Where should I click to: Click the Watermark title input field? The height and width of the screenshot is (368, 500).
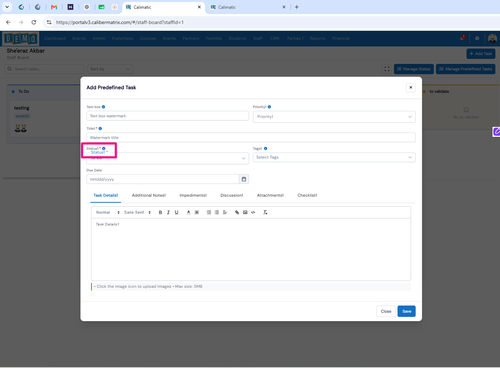[251, 137]
